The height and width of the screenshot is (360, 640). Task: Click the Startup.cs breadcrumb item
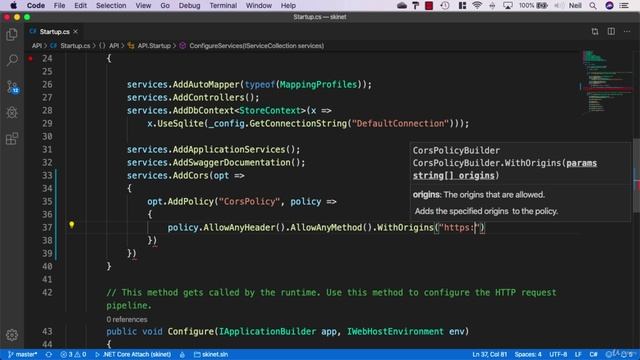[71, 46]
